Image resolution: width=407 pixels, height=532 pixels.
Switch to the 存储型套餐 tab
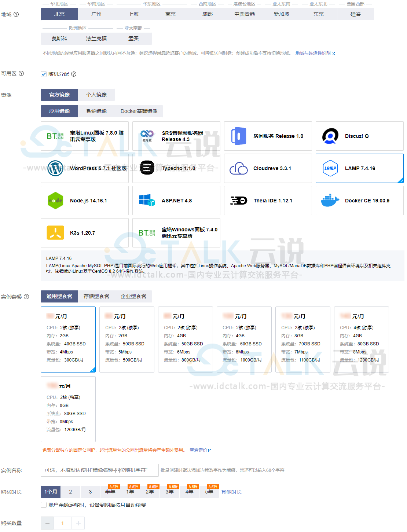click(x=96, y=296)
